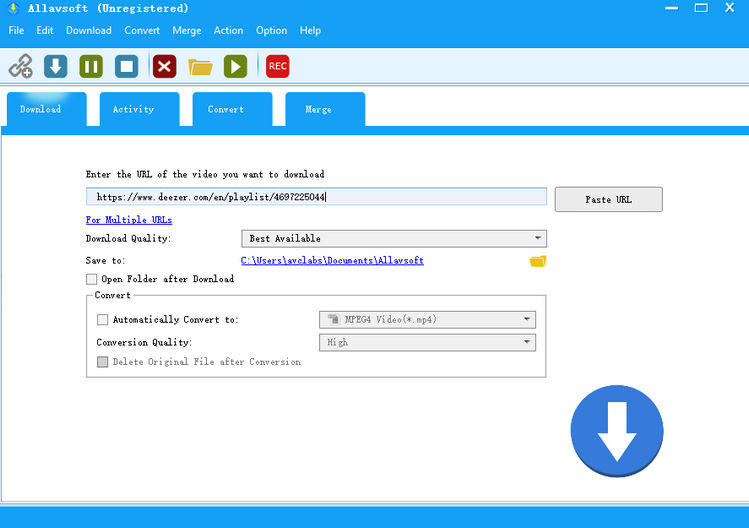Image resolution: width=749 pixels, height=528 pixels.
Task: Expand the Conversion Quality dropdown
Action: point(427,342)
